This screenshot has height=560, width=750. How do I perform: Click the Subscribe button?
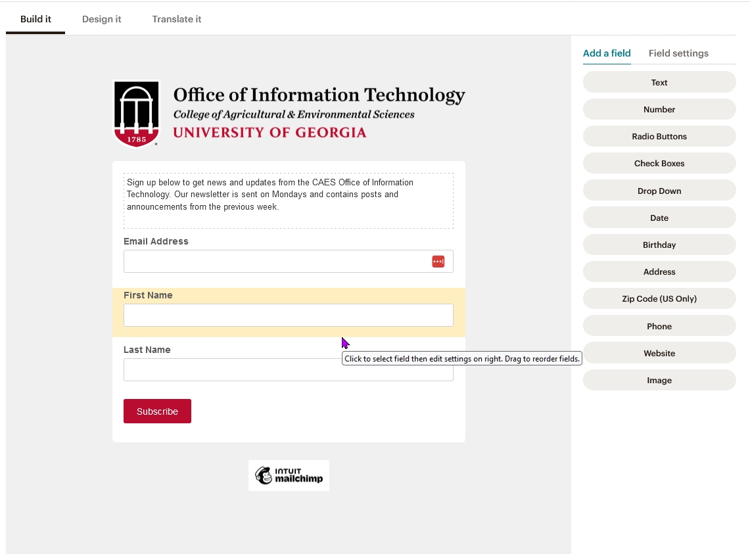157,411
